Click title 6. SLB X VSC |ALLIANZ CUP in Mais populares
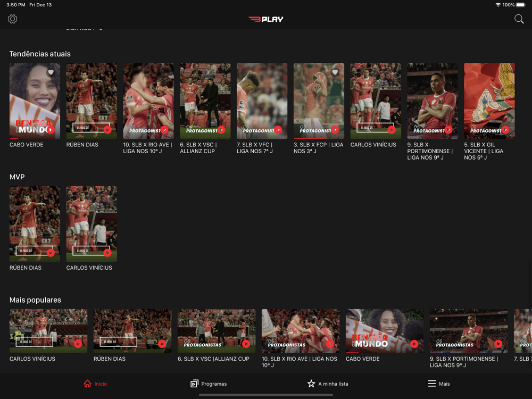This screenshot has width=532, height=399. click(213, 359)
